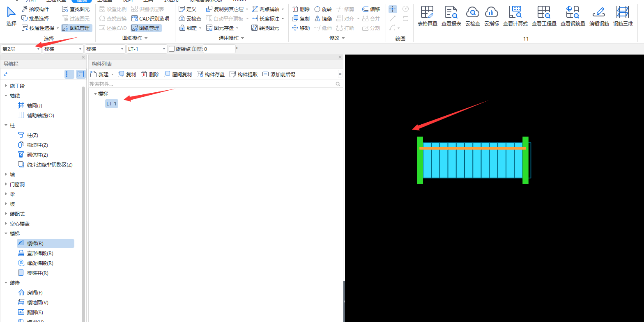644x322 pixels.
Task: Select 楼地面(V) in navigation tree
Action: [x=37, y=302]
